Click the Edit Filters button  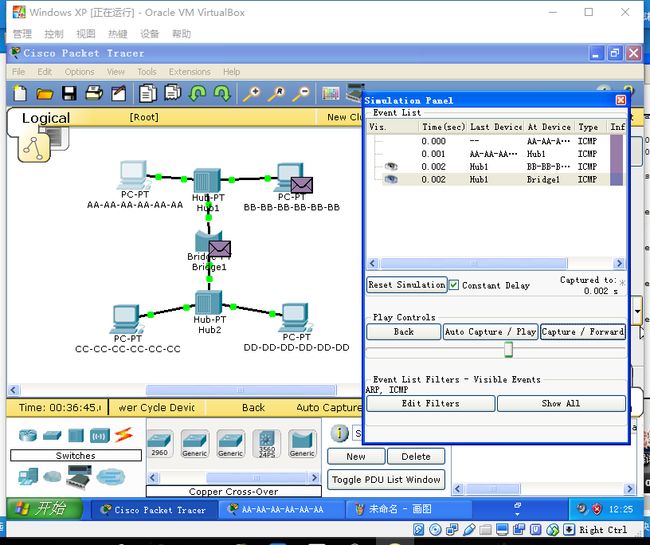tap(430, 403)
